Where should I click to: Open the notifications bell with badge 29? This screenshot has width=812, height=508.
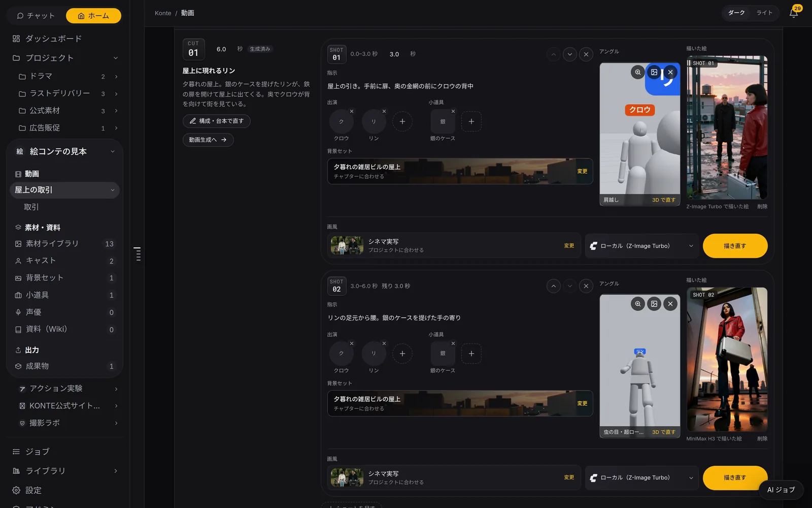click(x=794, y=13)
